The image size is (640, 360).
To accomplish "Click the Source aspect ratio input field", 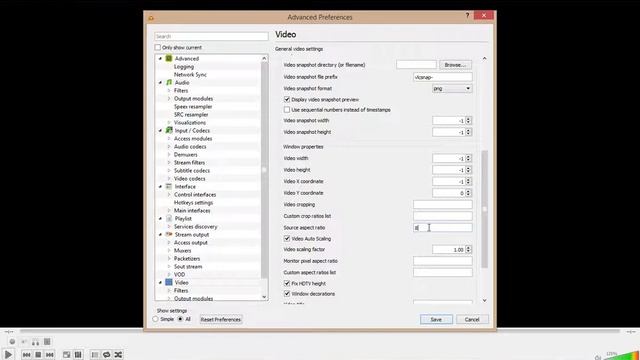I will 442,228.
